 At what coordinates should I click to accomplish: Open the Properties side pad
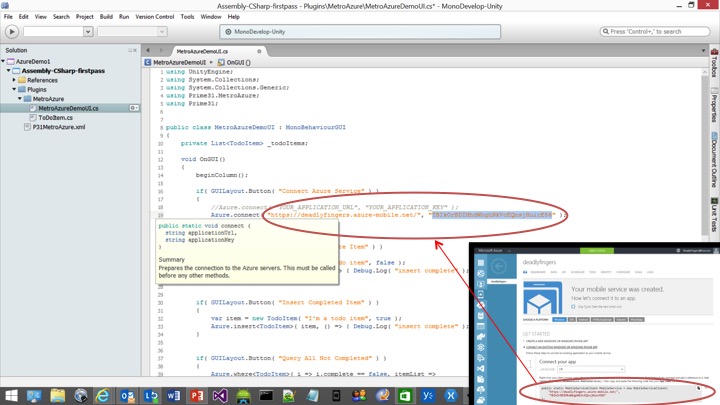click(714, 105)
